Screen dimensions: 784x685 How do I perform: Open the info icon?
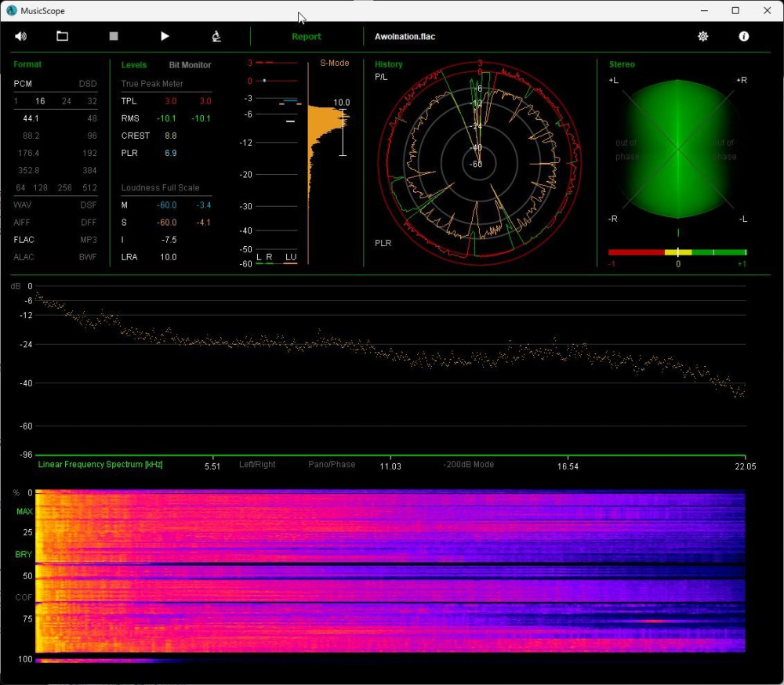(744, 36)
